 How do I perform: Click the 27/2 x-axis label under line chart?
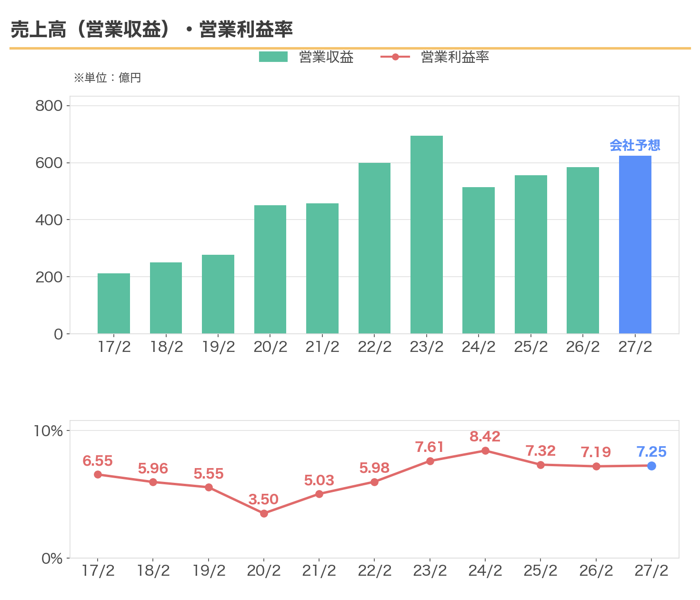tap(651, 570)
